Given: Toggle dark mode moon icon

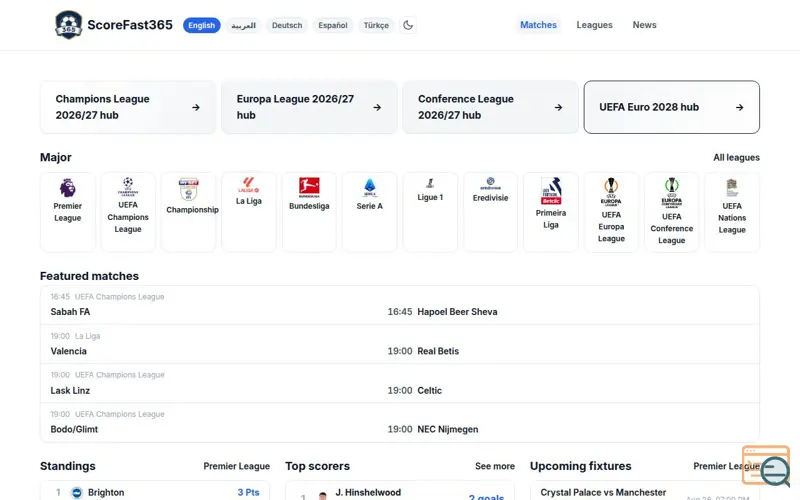Looking at the screenshot, I should [x=408, y=25].
